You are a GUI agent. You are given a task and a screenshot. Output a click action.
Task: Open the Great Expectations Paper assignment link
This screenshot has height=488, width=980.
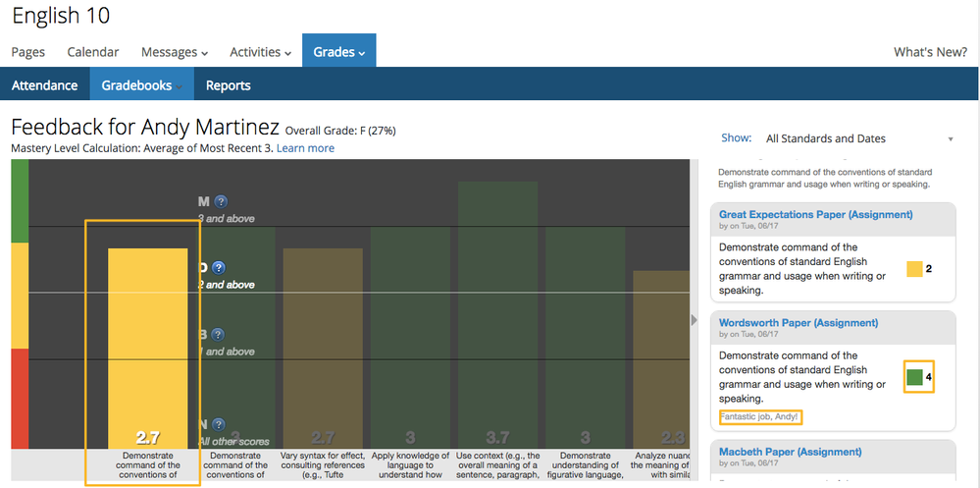pos(815,214)
